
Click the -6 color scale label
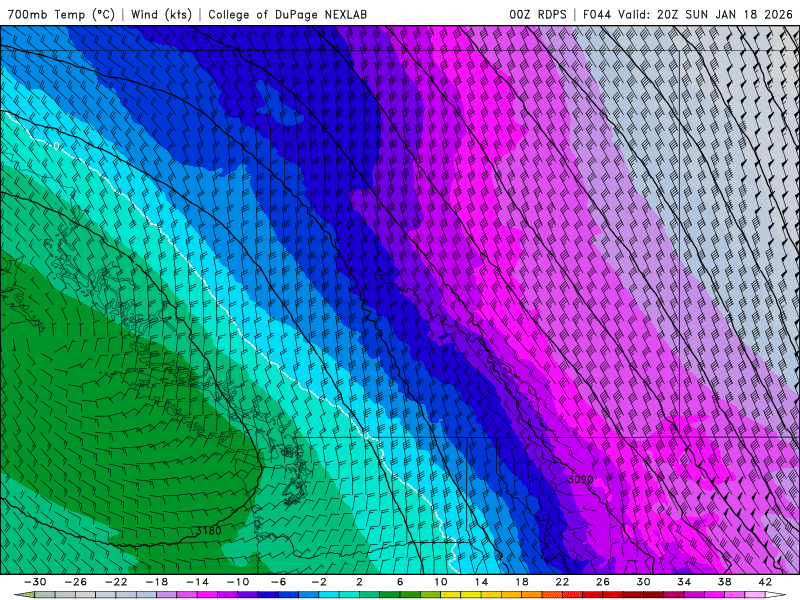(279, 582)
